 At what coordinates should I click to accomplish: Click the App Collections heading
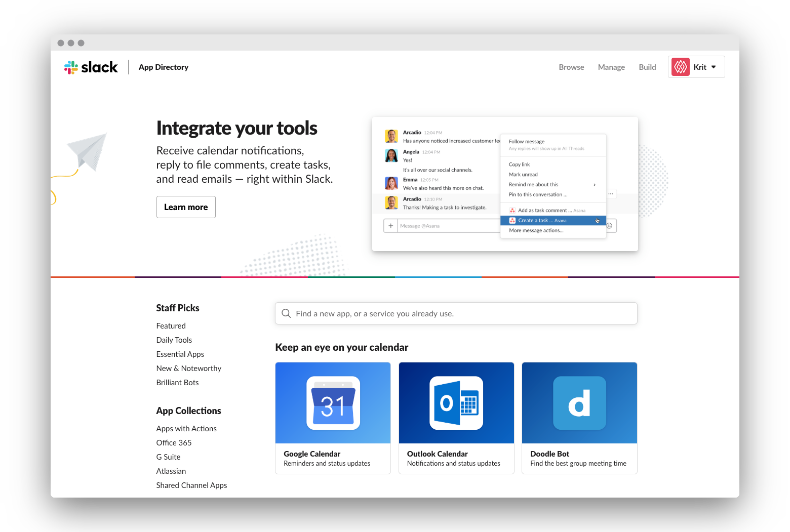tap(188, 411)
